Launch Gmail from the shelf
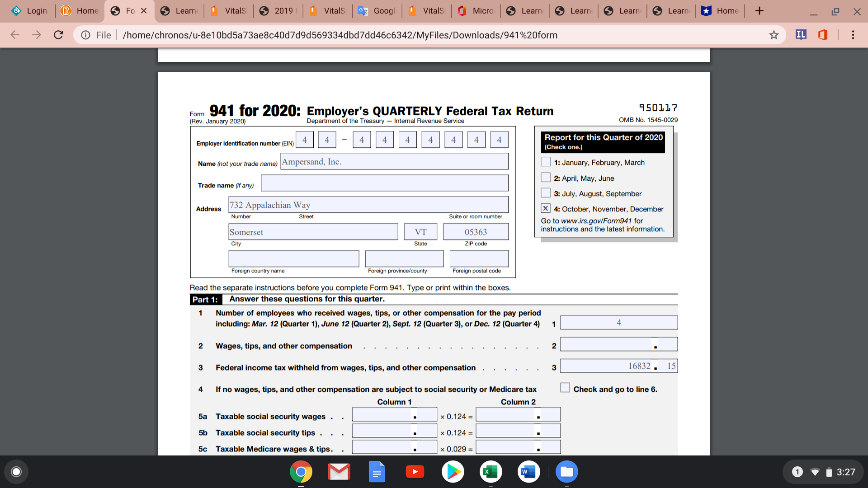868x488 pixels. pyautogui.click(x=339, y=472)
